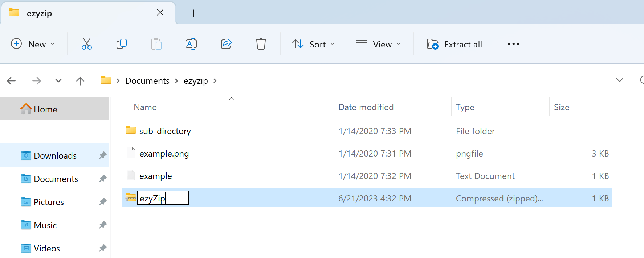
Task: Go forward with the right arrow
Action: [36, 80]
